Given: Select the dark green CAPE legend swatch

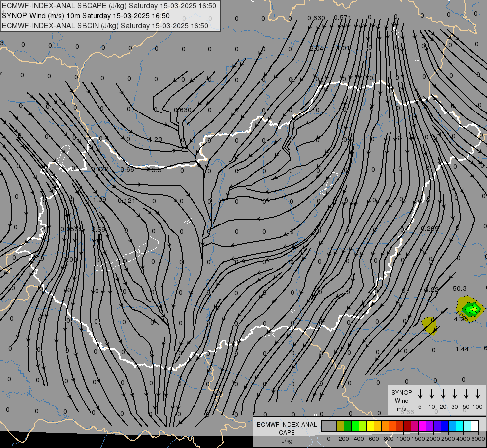Looking at the screenshot, I should click(x=348, y=426).
